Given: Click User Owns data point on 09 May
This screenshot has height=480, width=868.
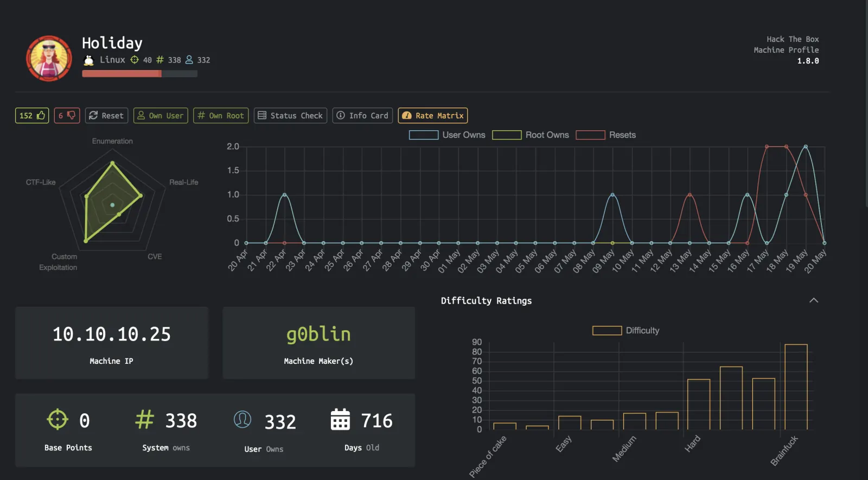Looking at the screenshot, I should [x=612, y=194].
